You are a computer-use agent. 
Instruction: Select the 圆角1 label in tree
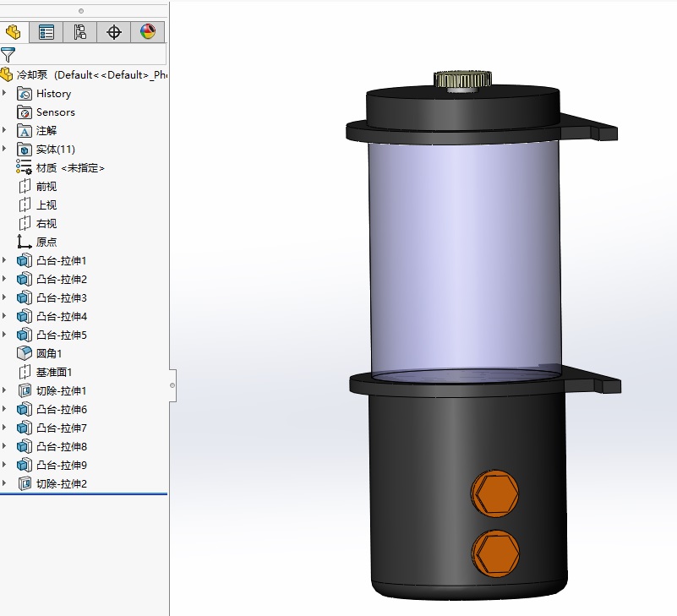tap(49, 353)
